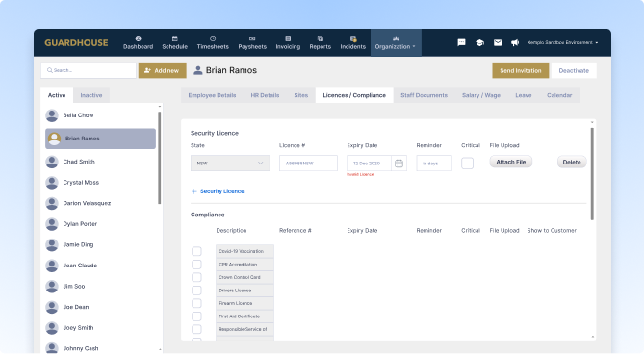Expand the Organization menu
The image size is (644, 354).
click(396, 42)
